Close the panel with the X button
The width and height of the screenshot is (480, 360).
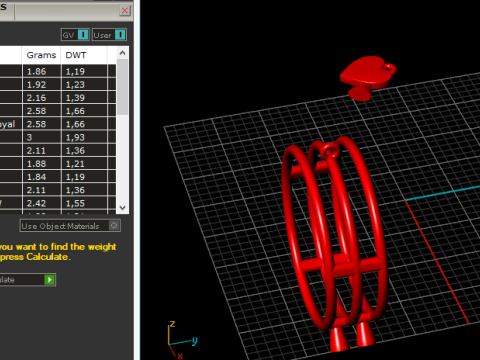tap(125, 11)
